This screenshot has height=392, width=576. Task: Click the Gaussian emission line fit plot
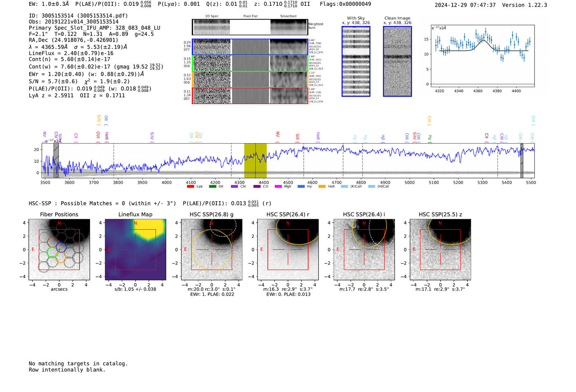coord(483,56)
